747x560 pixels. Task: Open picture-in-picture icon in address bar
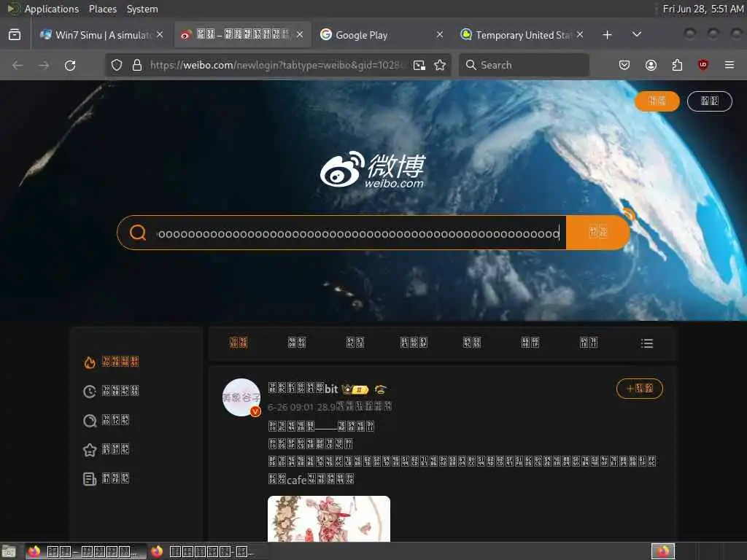[419, 65]
